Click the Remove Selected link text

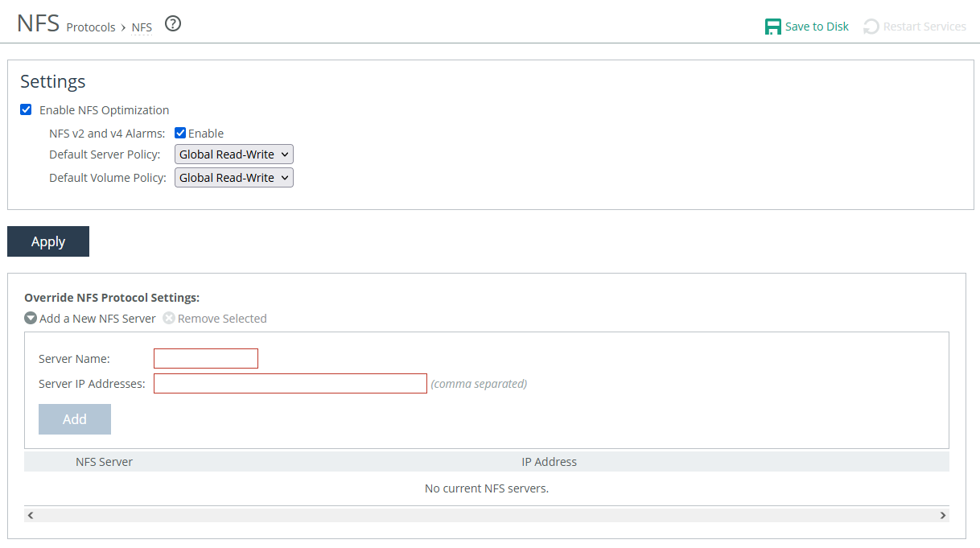[x=222, y=318]
